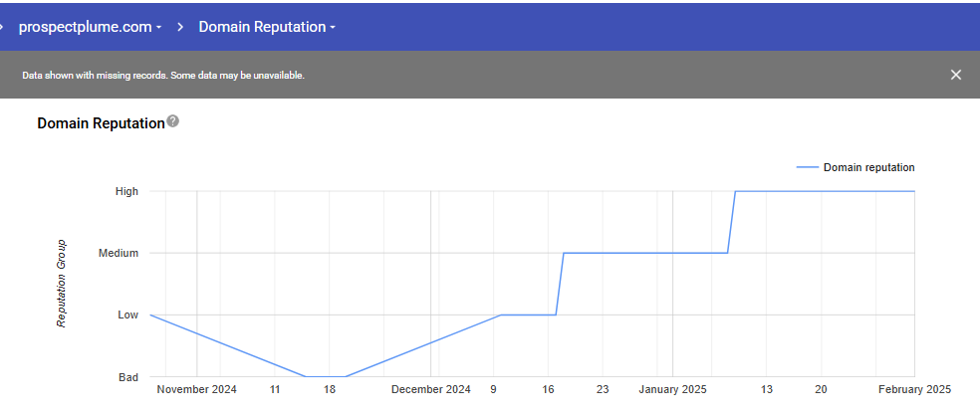Click the blue legend line swatch
The height and width of the screenshot is (420, 980).
pos(807,167)
